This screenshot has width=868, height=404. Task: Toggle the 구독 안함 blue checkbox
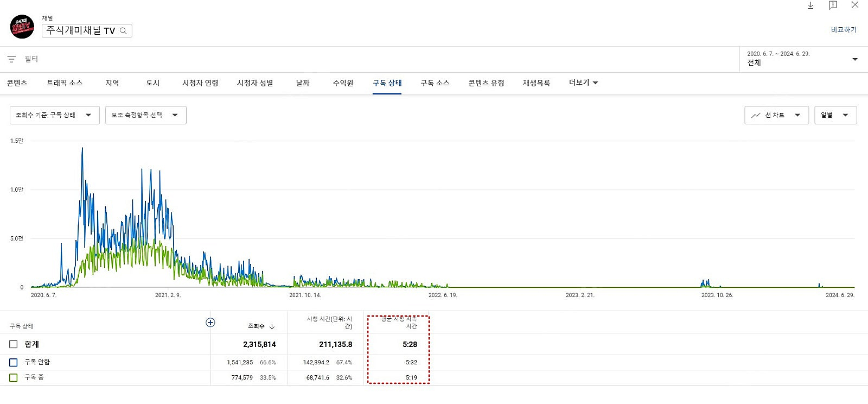click(14, 362)
